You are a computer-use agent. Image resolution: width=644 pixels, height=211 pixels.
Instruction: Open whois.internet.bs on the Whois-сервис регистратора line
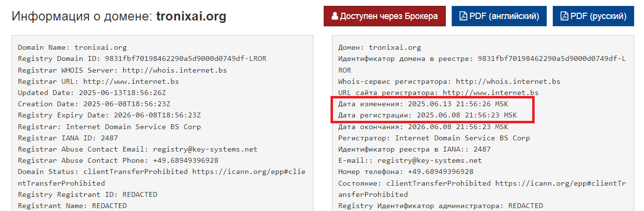508,81
